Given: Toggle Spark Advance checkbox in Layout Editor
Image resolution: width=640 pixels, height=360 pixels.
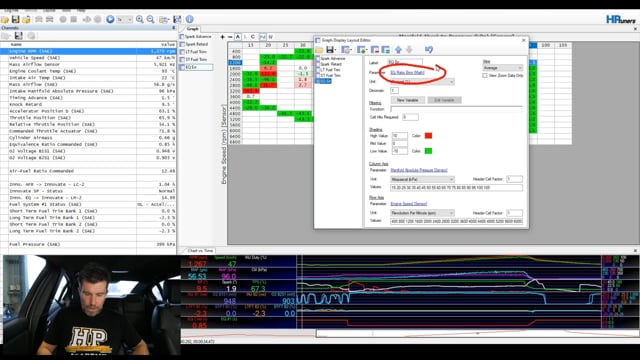Looking at the screenshot, I should click(318, 59).
